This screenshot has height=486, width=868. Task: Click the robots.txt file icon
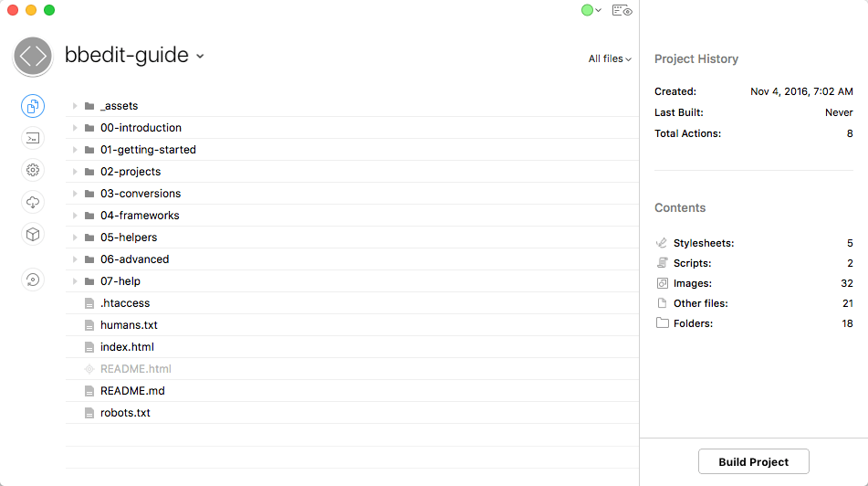89,413
